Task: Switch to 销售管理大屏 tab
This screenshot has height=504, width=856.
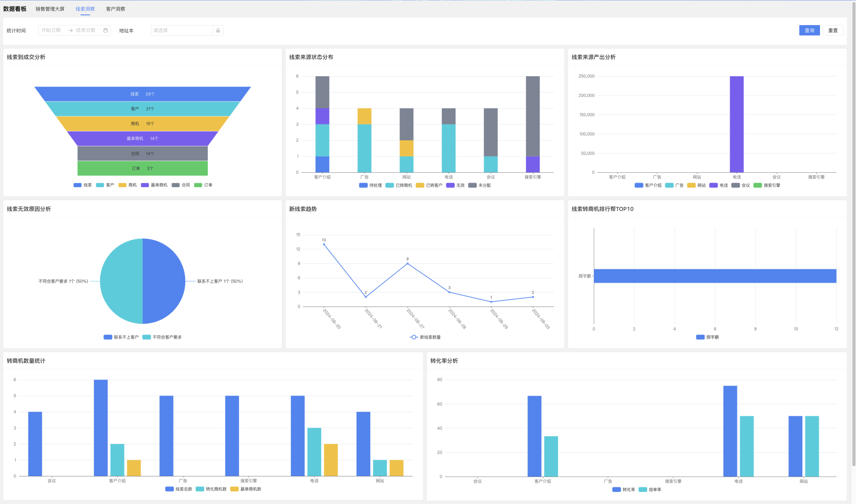Action: pyautogui.click(x=50, y=9)
